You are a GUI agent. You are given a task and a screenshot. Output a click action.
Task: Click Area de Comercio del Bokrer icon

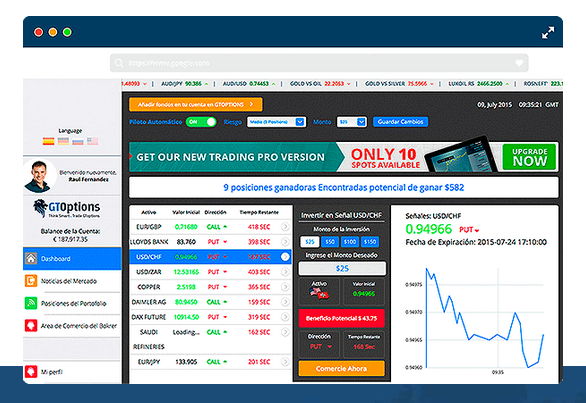(x=31, y=326)
